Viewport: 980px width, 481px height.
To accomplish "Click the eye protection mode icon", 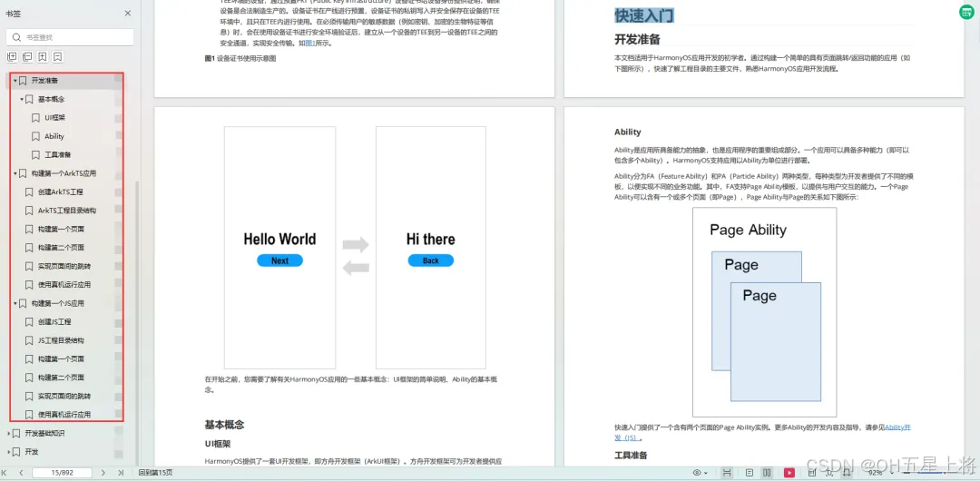I will [x=697, y=472].
